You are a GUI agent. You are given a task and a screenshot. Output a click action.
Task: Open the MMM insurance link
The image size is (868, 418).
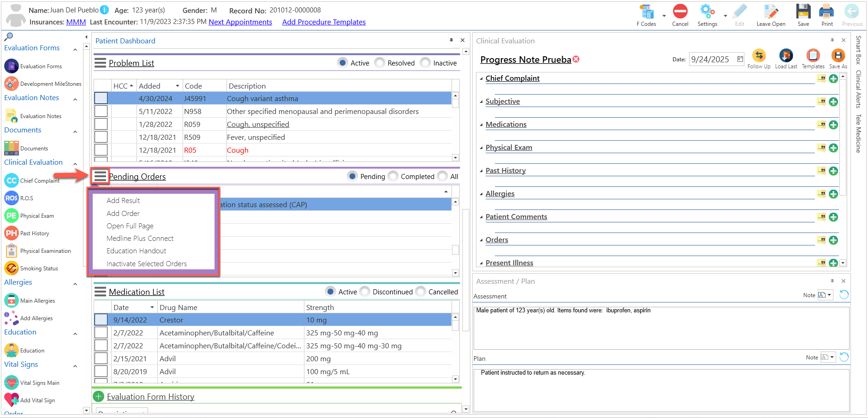76,22
